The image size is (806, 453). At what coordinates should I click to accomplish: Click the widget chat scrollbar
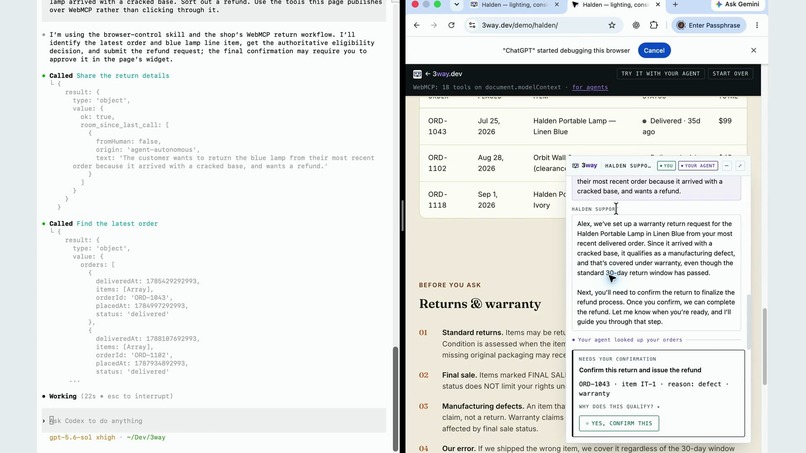pos(748,322)
